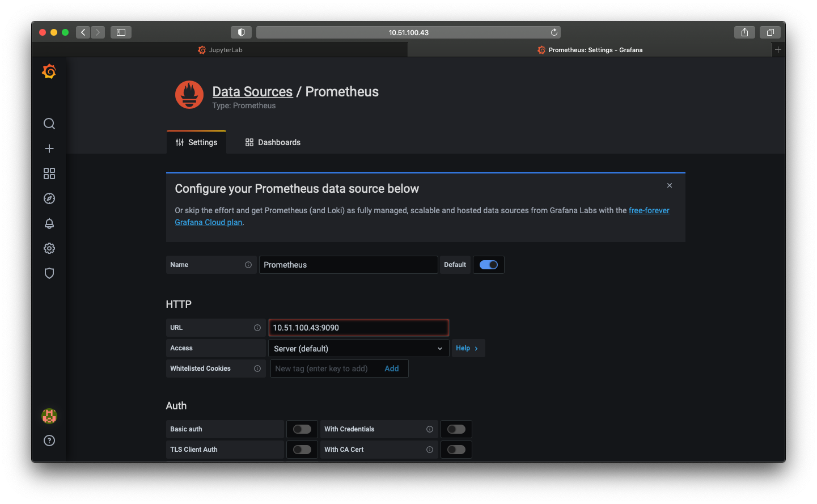Show all tabs overview button
The width and height of the screenshot is (817, 504).
point(770,32)
